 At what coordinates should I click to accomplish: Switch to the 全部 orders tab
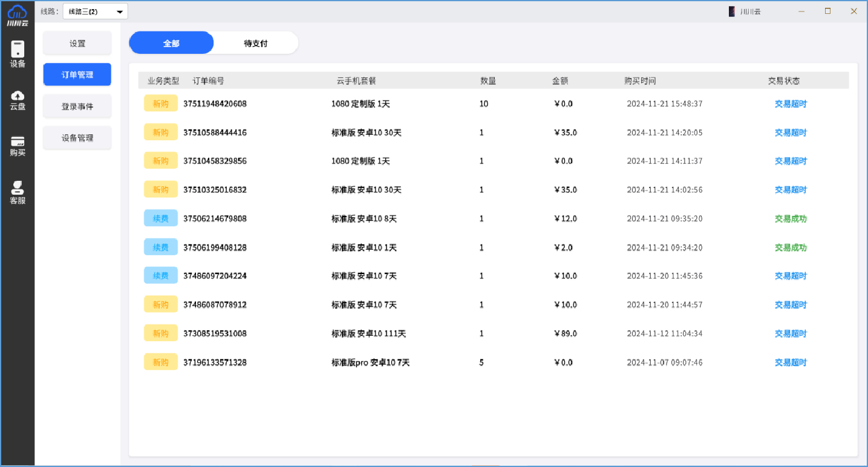(171, 44)
